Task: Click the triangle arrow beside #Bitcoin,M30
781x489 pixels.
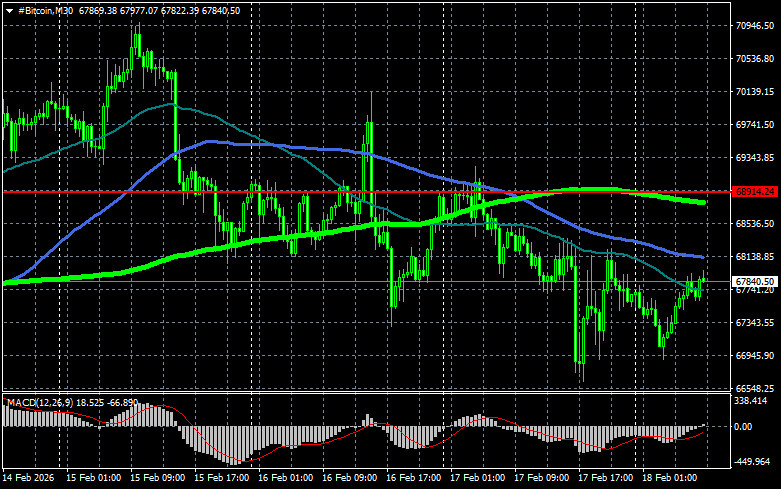Action: click(x=9, y=9)
